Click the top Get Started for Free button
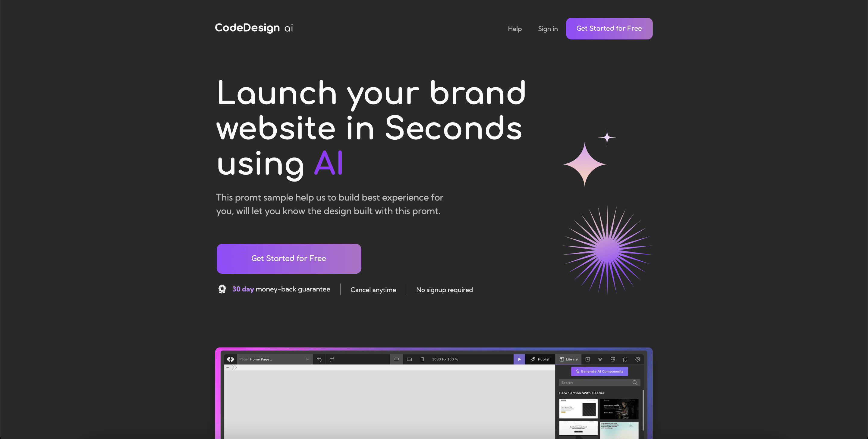 [x=609, y=28]
